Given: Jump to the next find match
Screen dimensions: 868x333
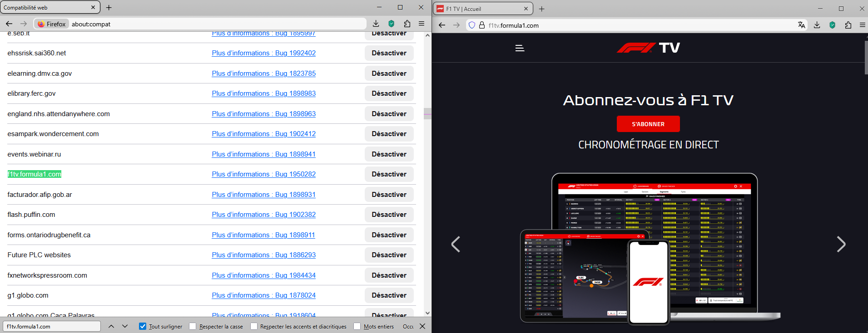Looking at the screenshot, I should point(125,326).
